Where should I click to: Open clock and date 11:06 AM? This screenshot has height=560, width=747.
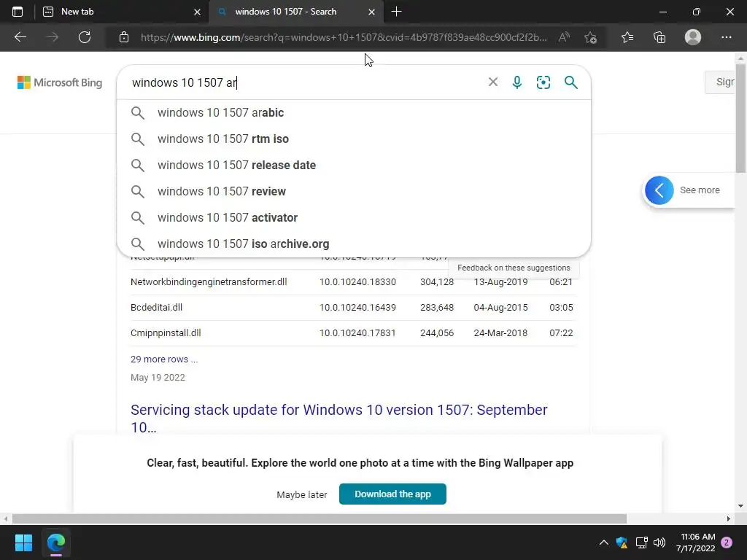[695, 542]
